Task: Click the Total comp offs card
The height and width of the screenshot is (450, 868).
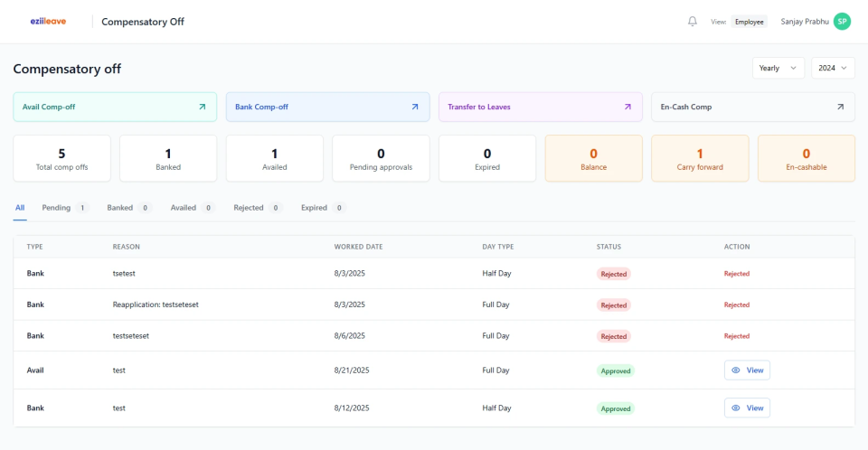Action: (x=61, y=159)
